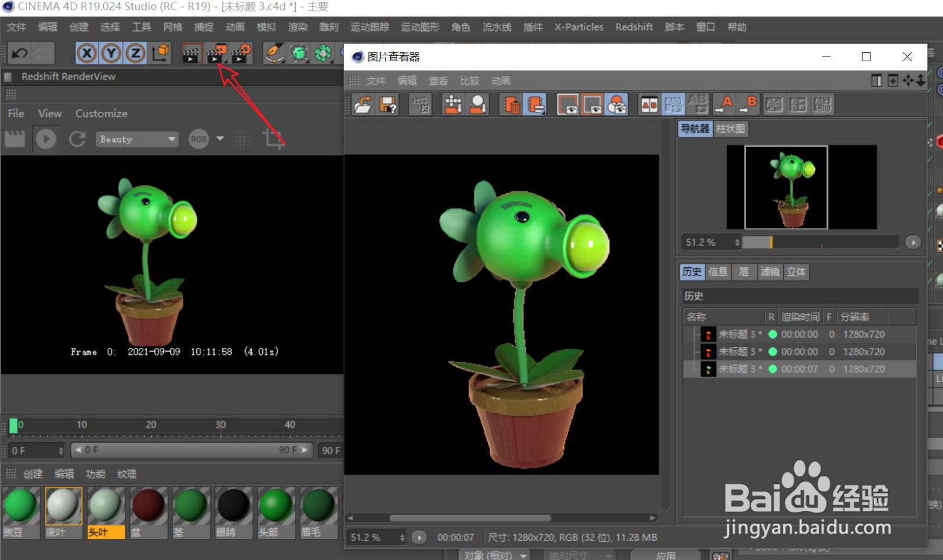Toggle the Image Filter display icon
This screenshot has height=560, width=943.
616,105
